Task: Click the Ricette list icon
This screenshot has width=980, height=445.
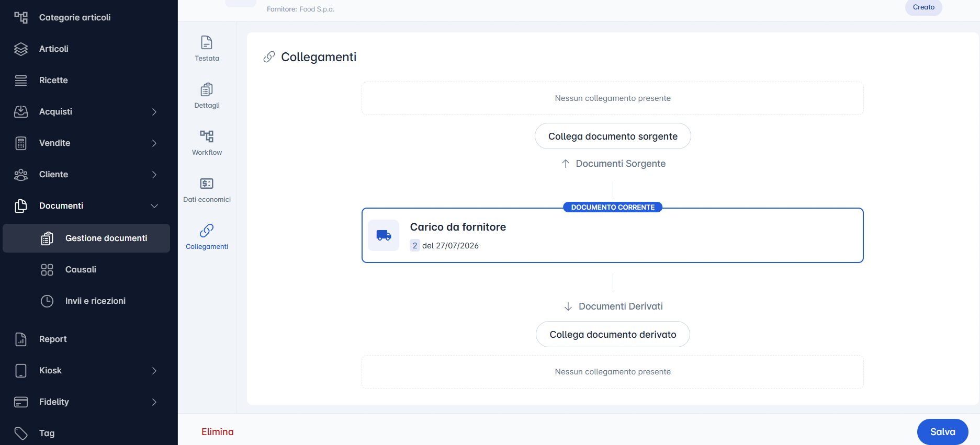Action: pos(21,80)
